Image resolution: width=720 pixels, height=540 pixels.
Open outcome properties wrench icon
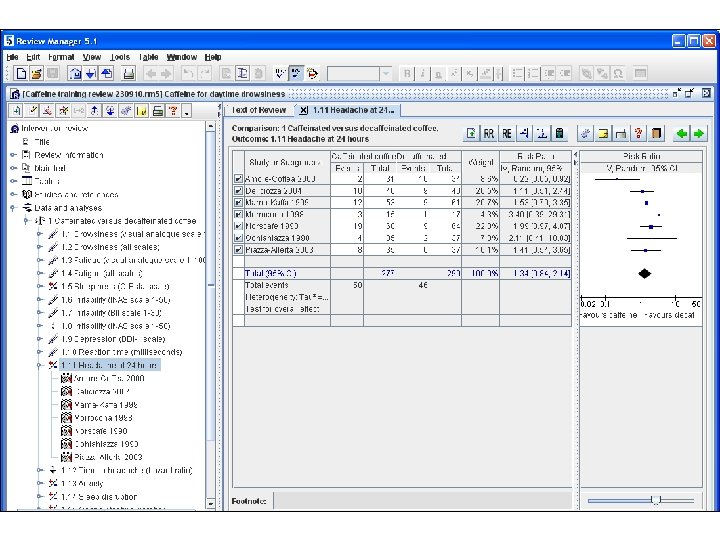click(x=585, y=134)
